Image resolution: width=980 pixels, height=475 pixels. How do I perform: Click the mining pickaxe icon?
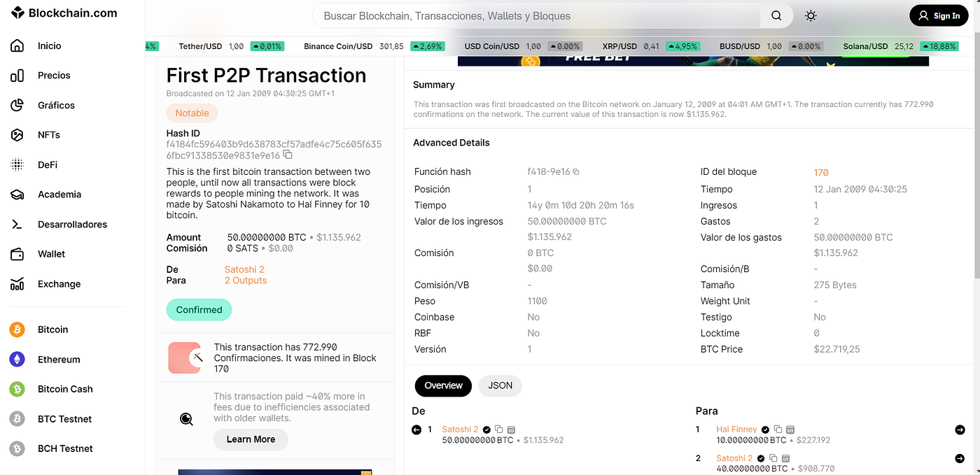click(x=198, y=357)
